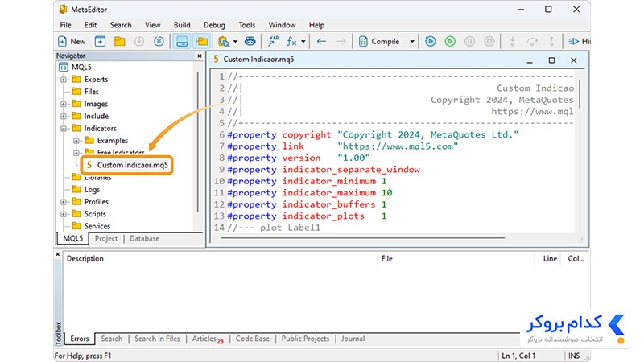
Task: Toggle the Toolbox panel toolbar button
Action: pyautogui.click(x=182, y=42)
